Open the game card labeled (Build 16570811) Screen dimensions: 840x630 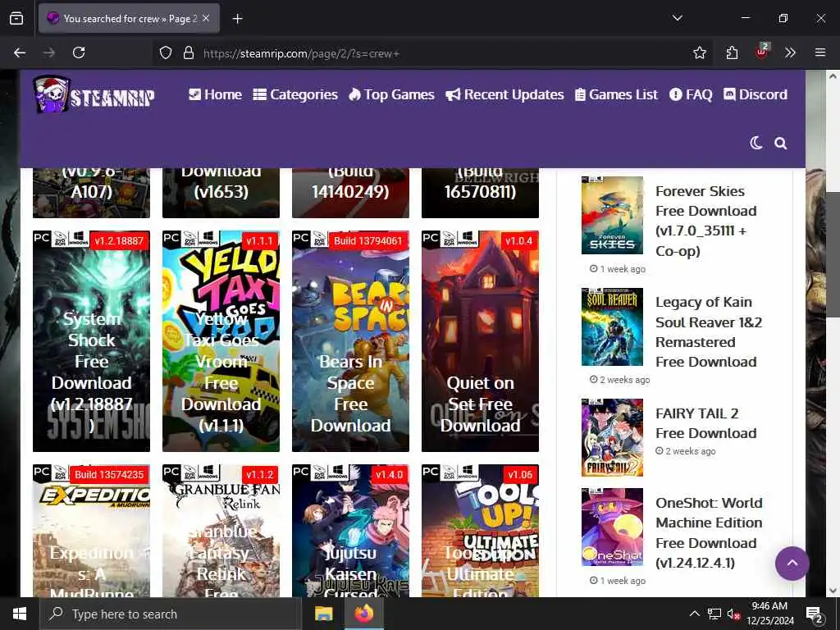tap(481, 193)
